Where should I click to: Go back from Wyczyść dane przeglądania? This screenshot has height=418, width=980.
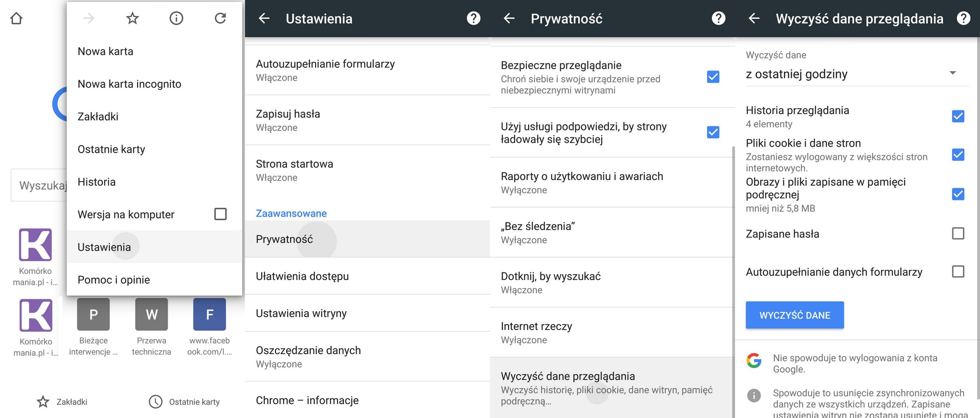click(x=754, y=18)
